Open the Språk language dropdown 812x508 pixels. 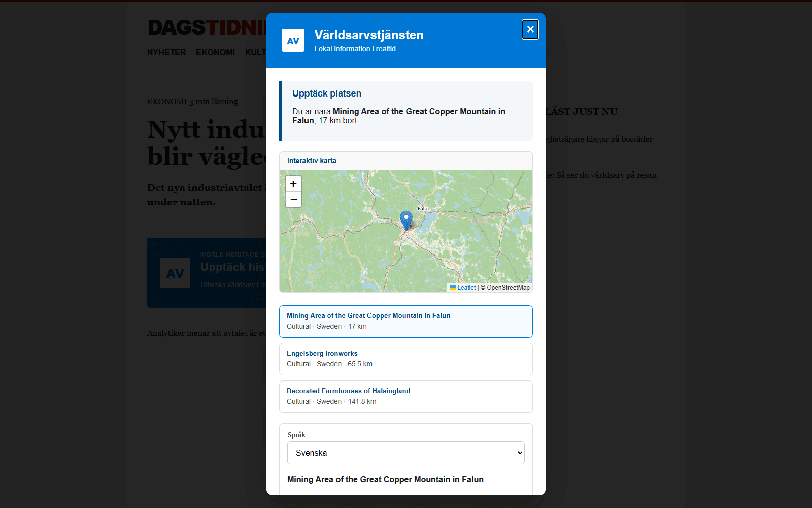click(406, 453)
